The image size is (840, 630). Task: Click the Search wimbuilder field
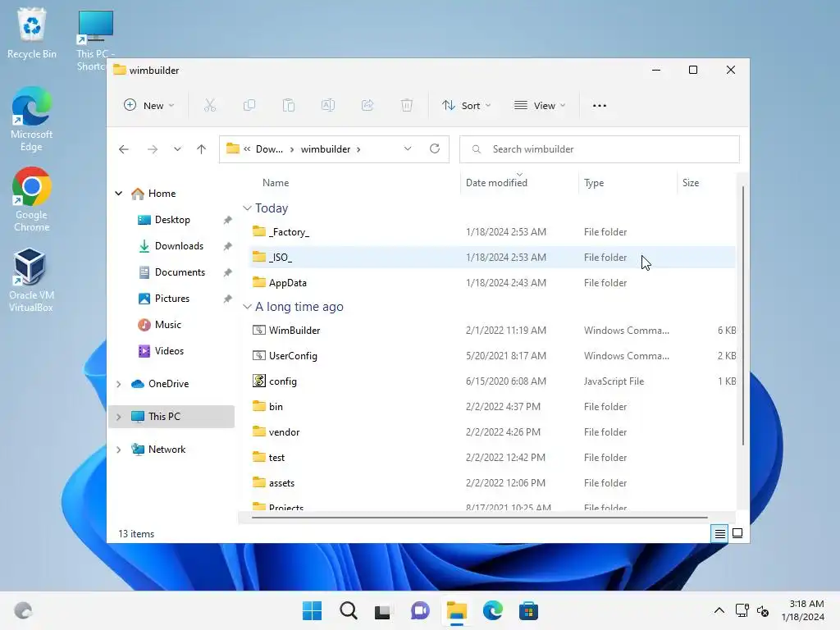600,149
